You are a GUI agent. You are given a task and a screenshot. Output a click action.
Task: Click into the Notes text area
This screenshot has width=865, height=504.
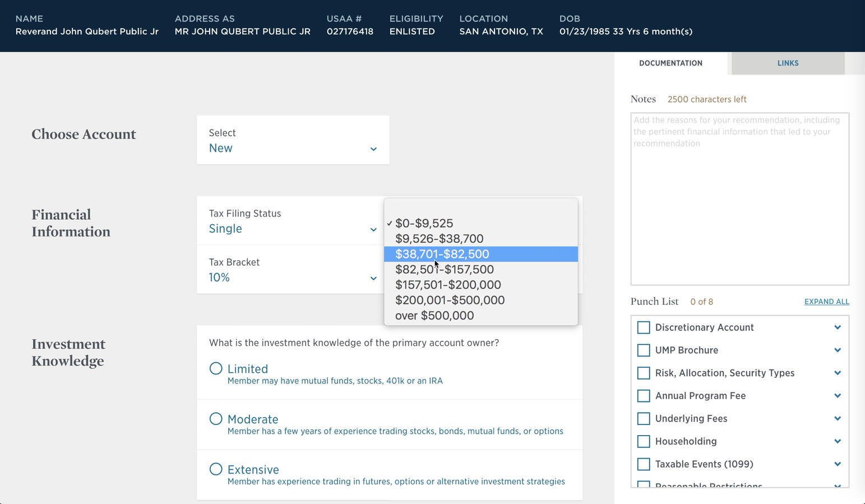tap(739, 199)
